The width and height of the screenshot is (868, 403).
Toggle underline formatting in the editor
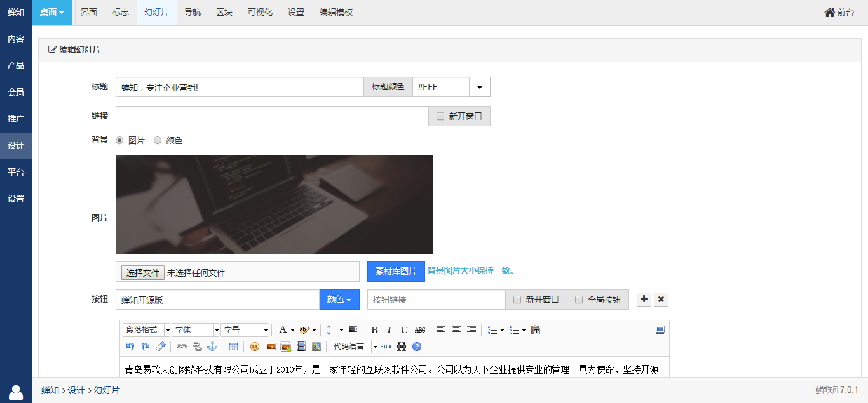[404, 330]
